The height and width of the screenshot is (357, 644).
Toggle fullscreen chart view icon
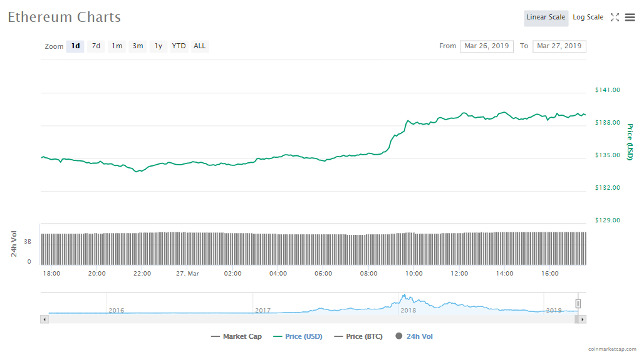[x=615, y=18]
